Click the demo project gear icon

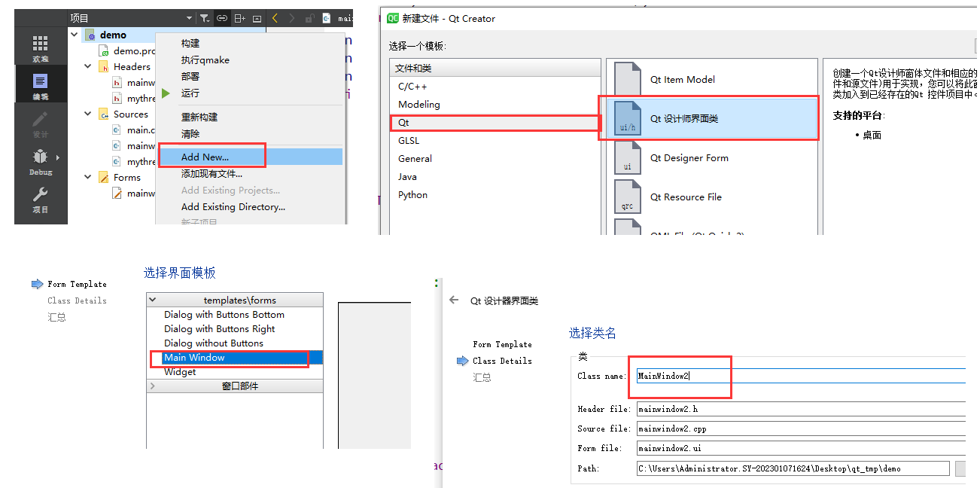(90, 35)
